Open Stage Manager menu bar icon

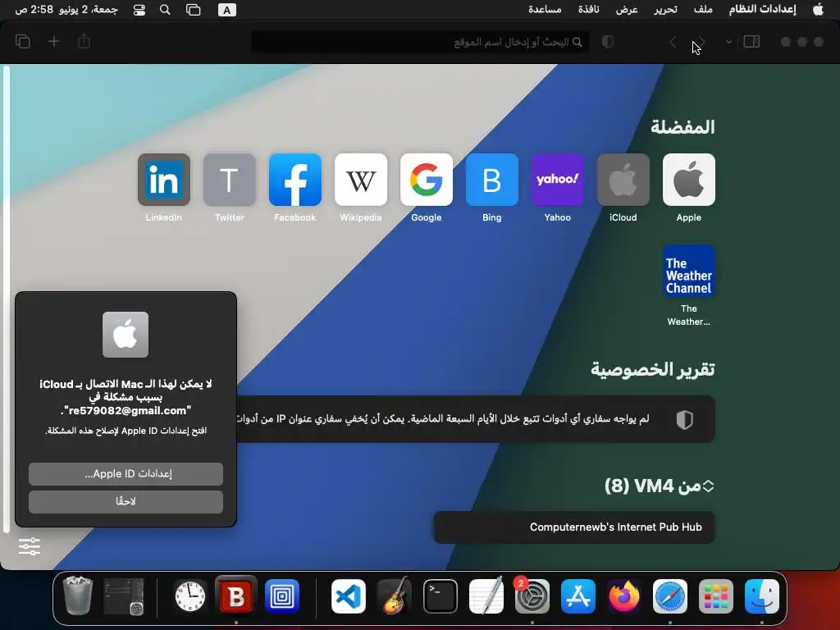(193, 10)
